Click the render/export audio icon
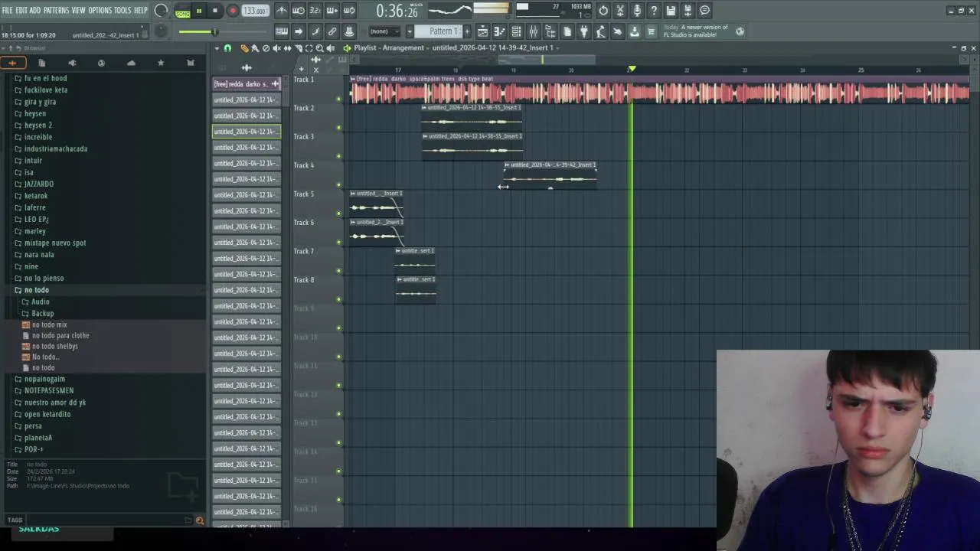 tap(688, 11)
